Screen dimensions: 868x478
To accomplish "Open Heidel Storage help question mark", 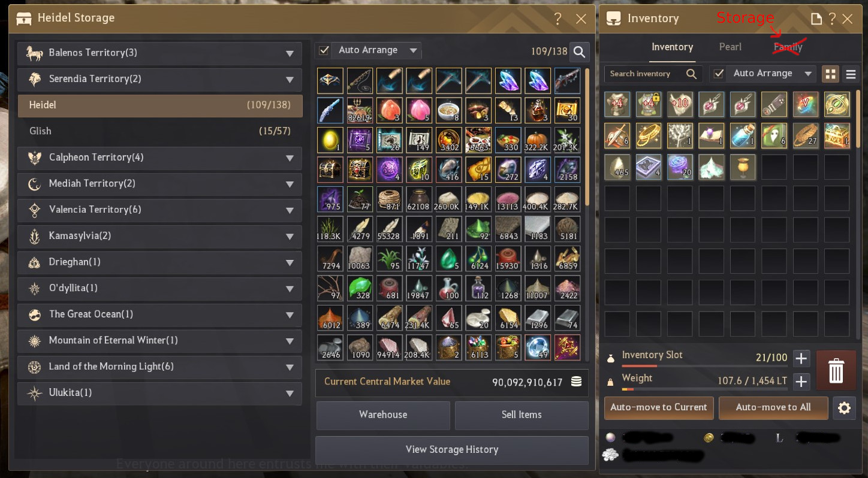I will click(x=558, y=19).
